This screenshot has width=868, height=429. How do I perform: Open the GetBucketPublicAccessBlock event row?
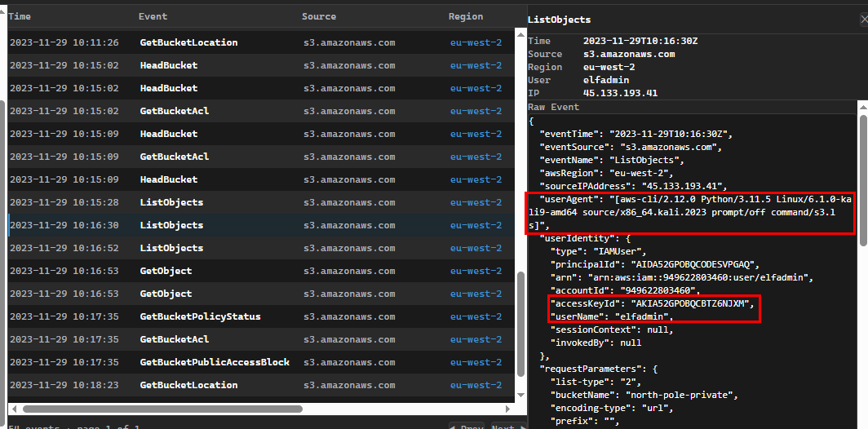click(261, 362)
